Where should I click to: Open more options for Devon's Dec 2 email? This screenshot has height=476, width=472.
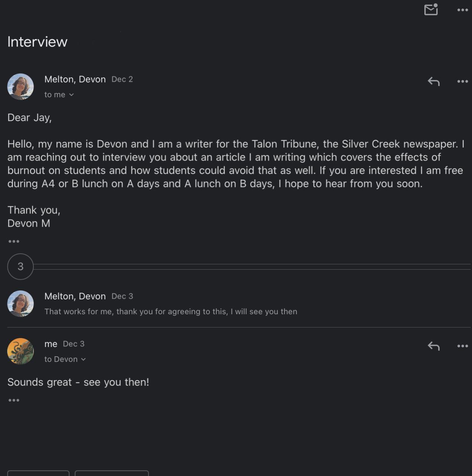click(462, 81)
